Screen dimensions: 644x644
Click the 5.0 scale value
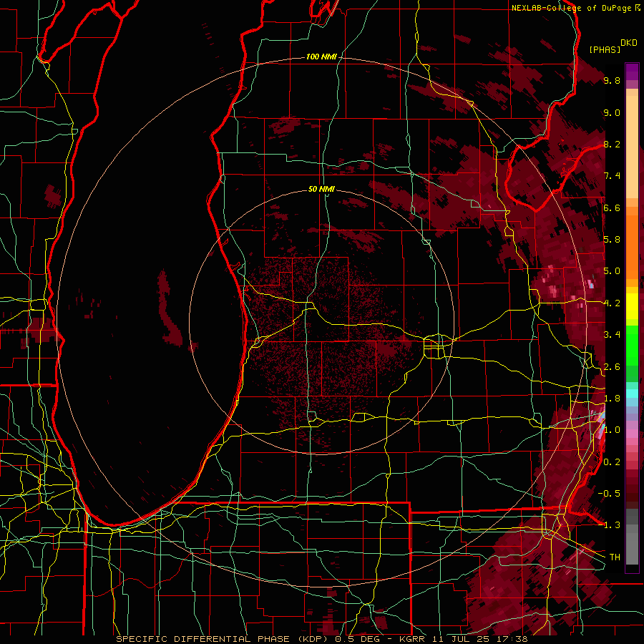pos(612,271)
